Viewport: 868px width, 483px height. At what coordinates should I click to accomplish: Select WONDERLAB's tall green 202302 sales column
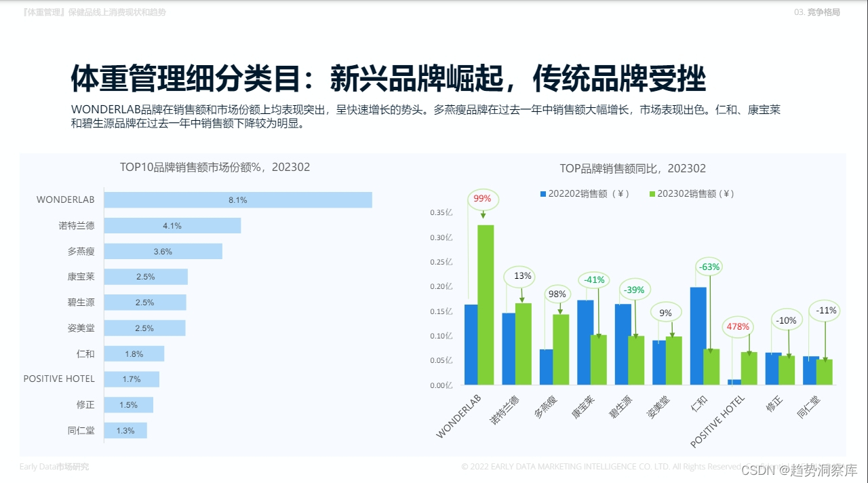pyautogui.click(x=486, y=305)
